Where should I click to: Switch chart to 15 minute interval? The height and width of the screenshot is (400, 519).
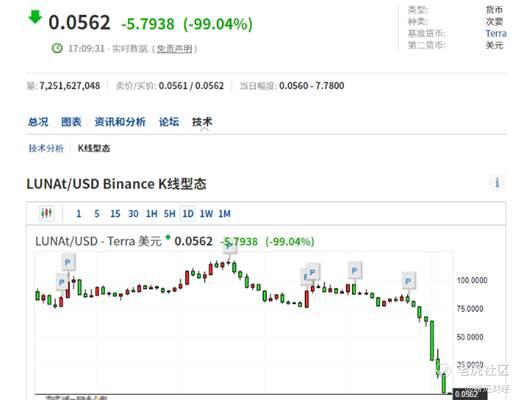point(115,214)
